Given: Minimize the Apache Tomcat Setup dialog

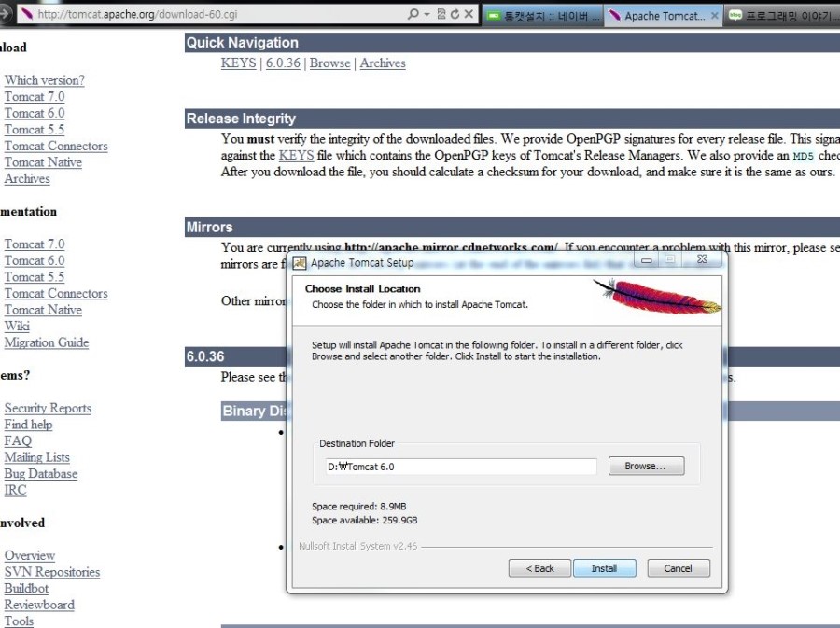Looking at the screenshot, I should [647, 260].
